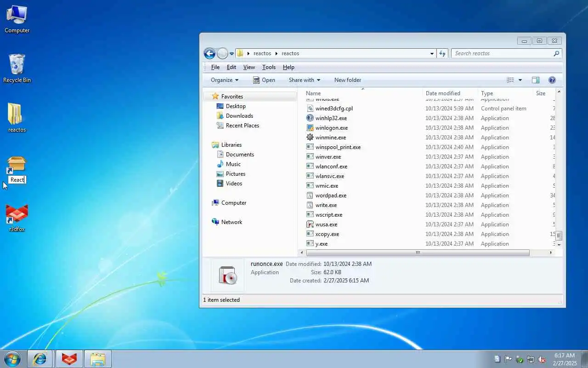The width and height of the screenshot is (588, 368).
Task: Create a New folder
Action: pos(348,80)
